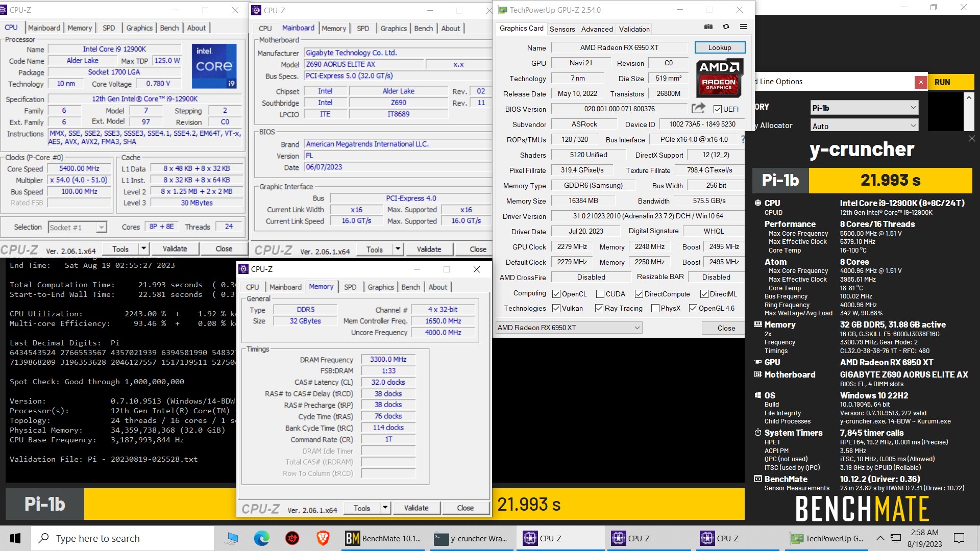Screen dimensions: 980x551
Task: Click the red close icon beside RUN
Action: (921, 82)
